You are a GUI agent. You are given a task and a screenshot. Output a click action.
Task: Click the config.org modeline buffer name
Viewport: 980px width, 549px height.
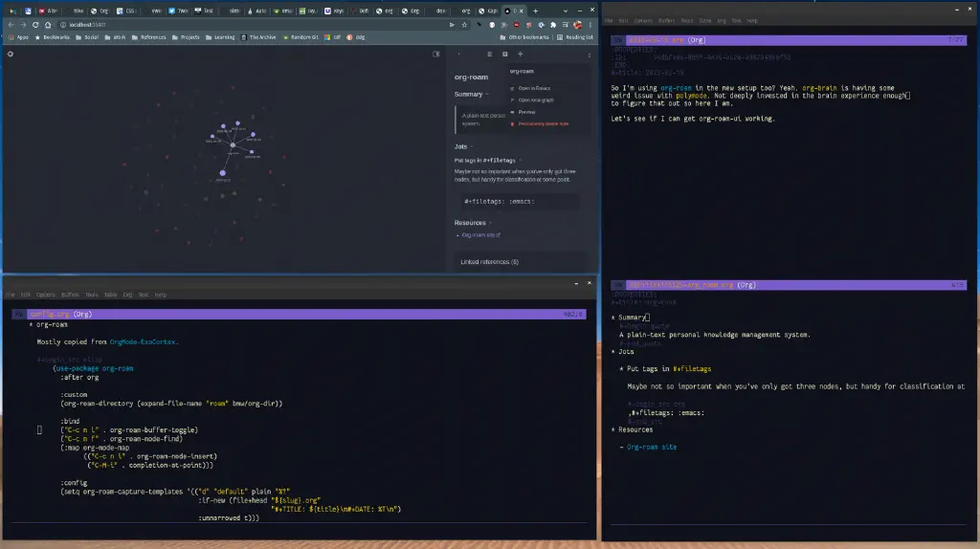tap(50, 314)
